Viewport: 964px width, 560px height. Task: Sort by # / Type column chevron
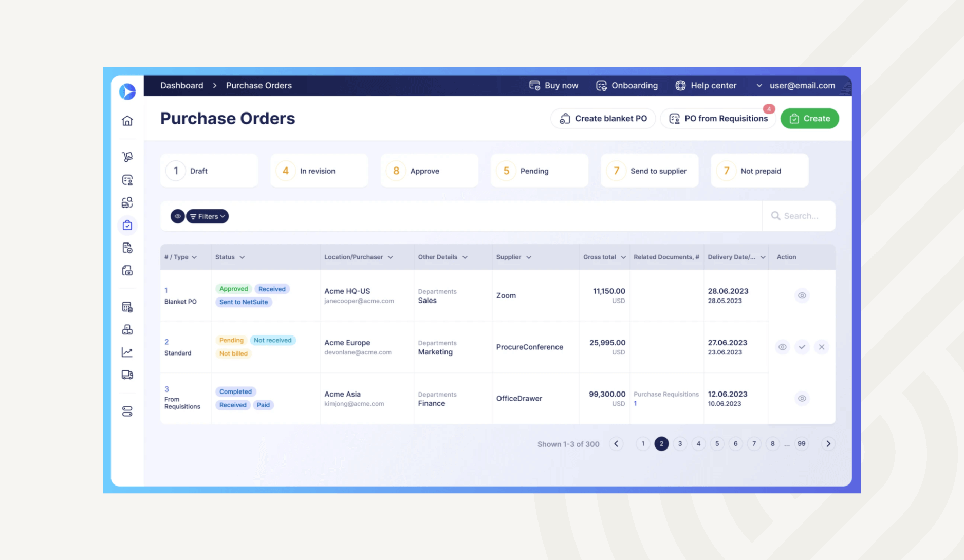click(x=194, y=257)
